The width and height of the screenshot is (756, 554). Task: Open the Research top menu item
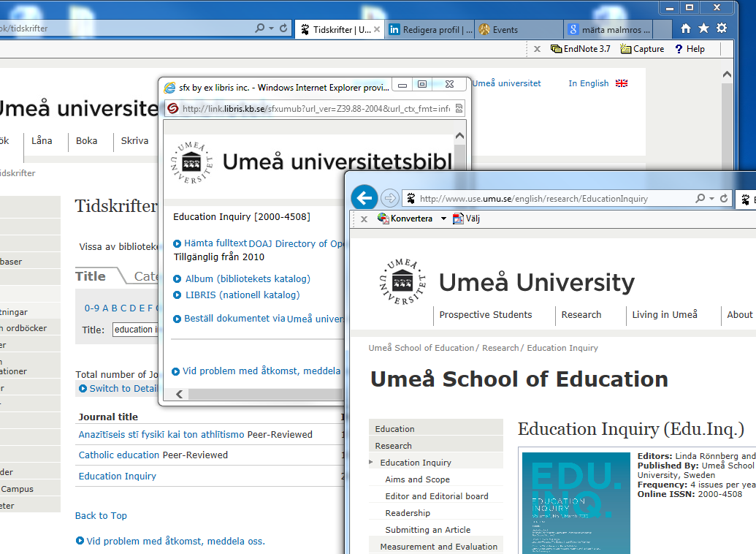581,315
